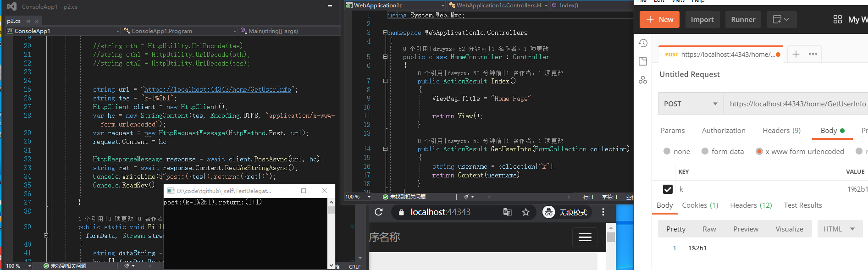Image resolution: width=868 pixels, height=270 pixels.
Task: Switch response view to Preview
Action: [x=746, y=229]
